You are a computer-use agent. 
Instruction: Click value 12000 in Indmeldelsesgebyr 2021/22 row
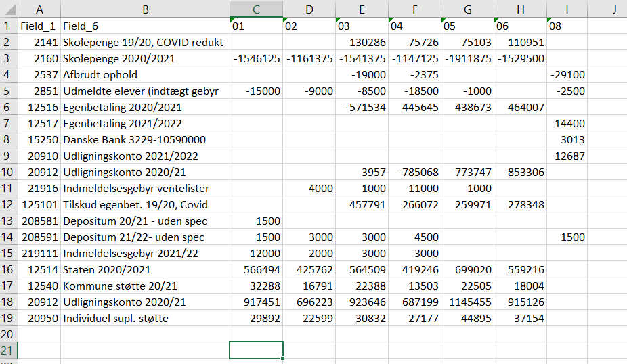coord(257,253)
